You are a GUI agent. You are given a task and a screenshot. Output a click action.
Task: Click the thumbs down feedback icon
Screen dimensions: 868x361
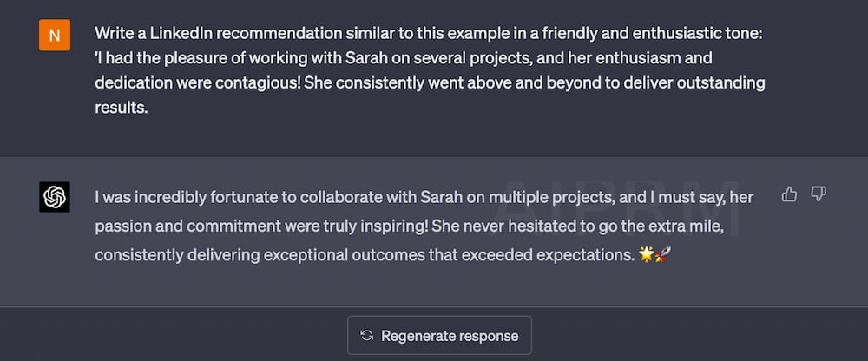pyautogui.click(x=819, y=194)
